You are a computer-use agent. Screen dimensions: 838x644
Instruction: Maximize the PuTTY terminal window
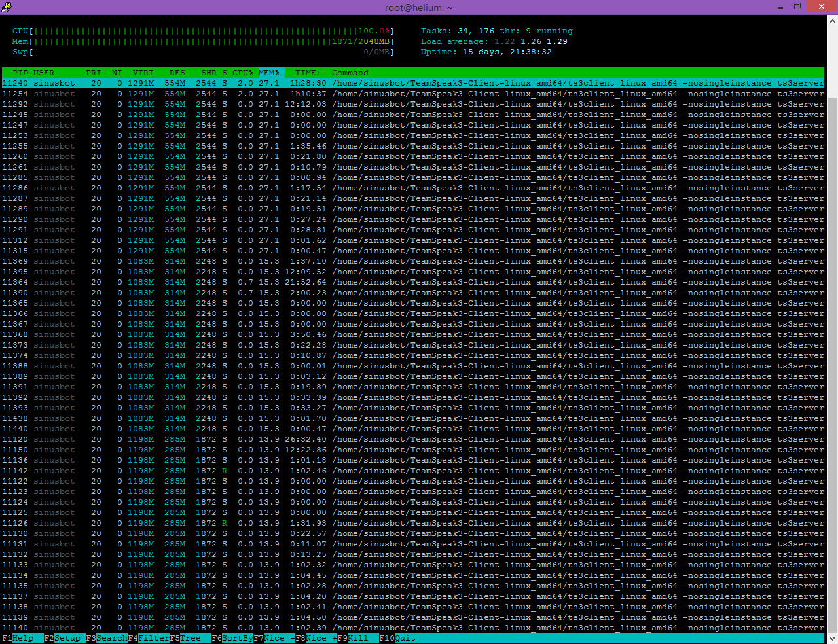tap(797, 7)
